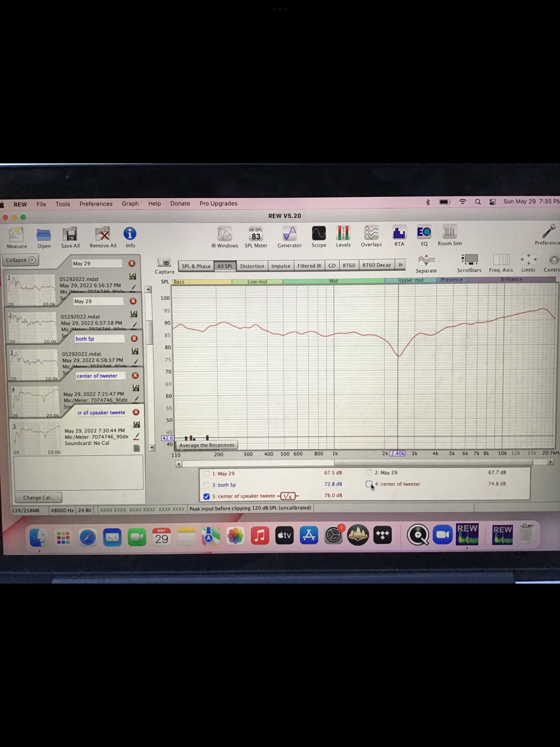
Task: Click the graph scrollbar right arrow
Action: click(x=551, y=462)
